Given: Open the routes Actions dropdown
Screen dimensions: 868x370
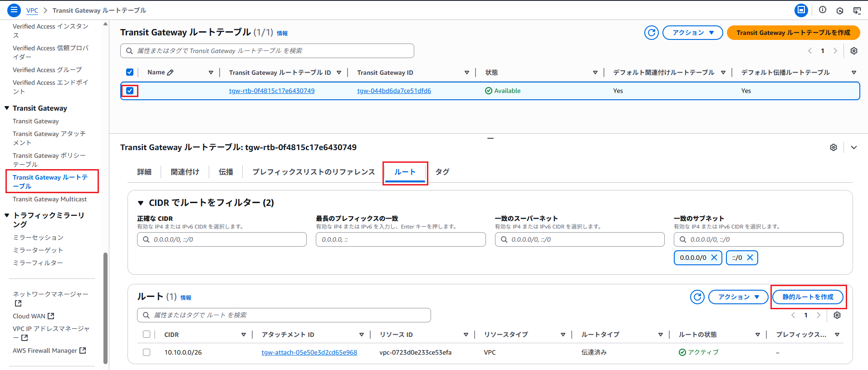Looking at the screenshot, I should [x=738, y=297].
